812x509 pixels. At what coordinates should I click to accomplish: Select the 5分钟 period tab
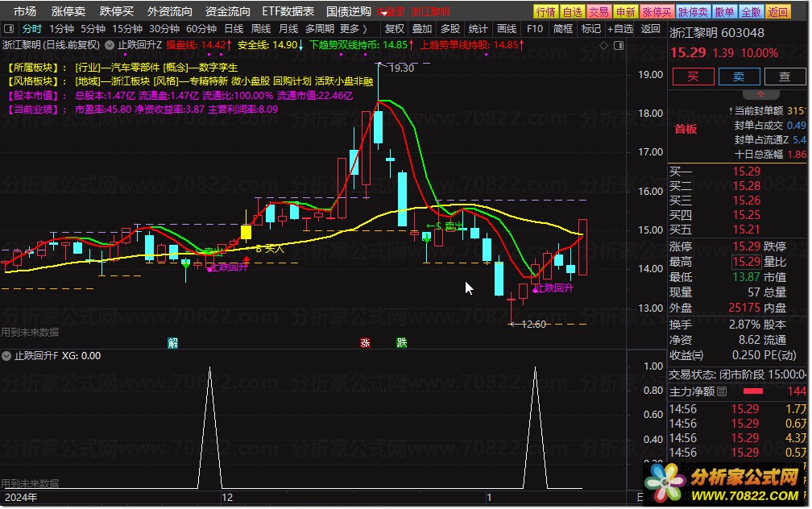click(x=92, y=28)
